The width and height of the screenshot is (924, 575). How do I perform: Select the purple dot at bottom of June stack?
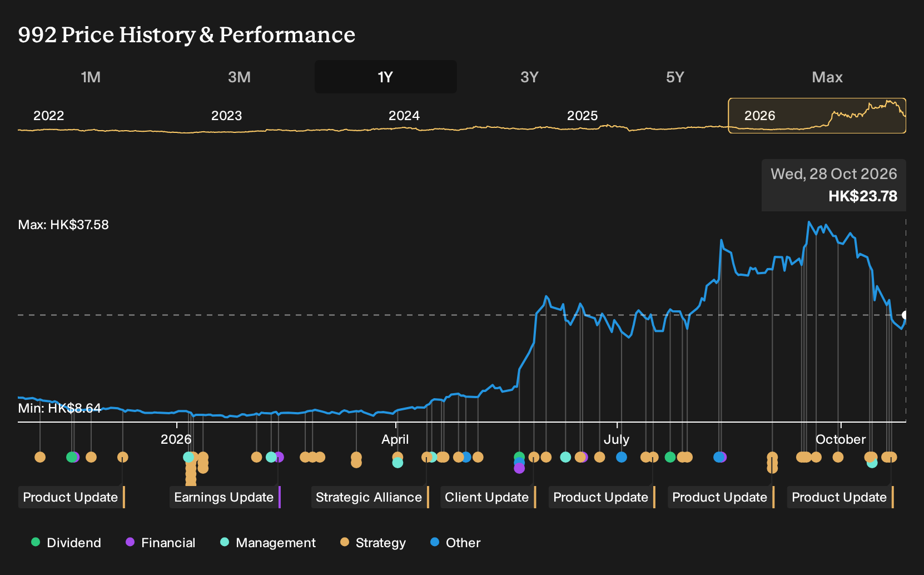pos(519,468)
